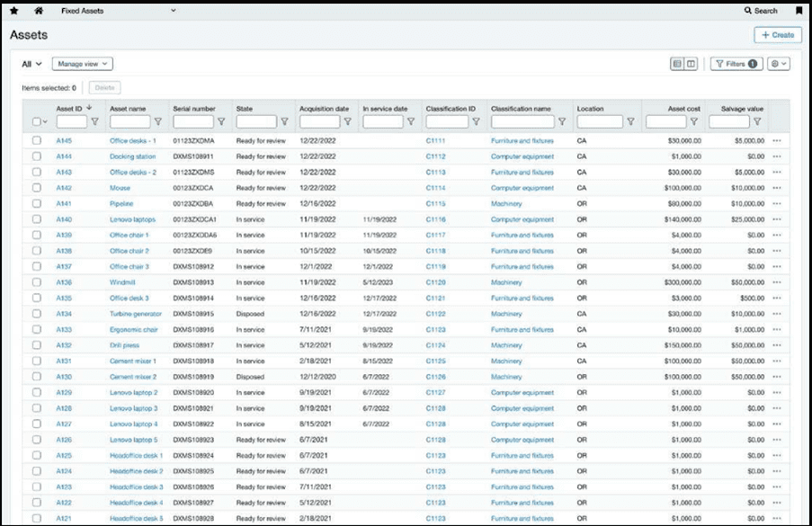812x526 pixels.
Task: Click filter icon for Classification ID column
Action: (x=476, y=121)
